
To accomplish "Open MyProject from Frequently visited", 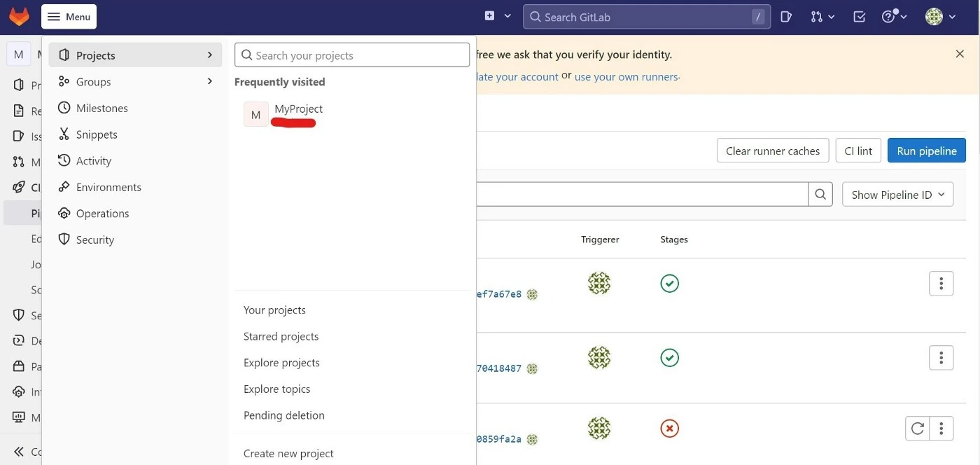I will click(x=297, y=109).
